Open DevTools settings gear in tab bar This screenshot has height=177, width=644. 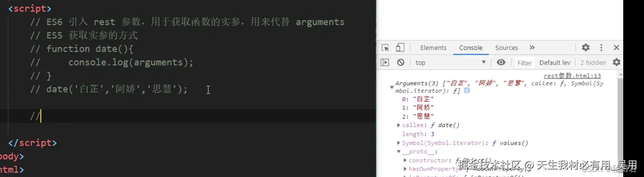point(585,47)
